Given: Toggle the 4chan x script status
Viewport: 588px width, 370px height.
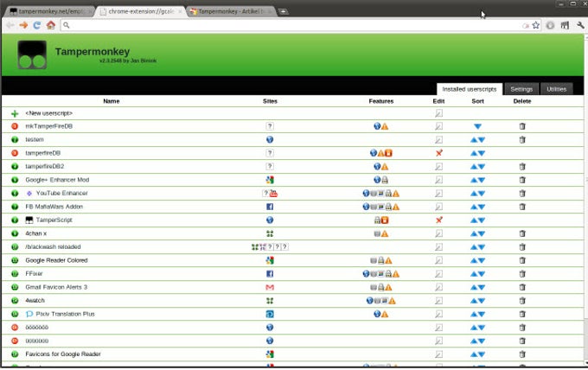Looking at the screenshot, I should point(15,233).
